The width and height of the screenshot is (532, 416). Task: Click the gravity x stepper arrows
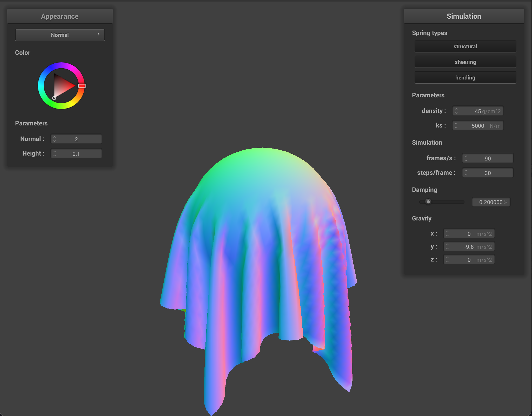(x=447, y=234)
